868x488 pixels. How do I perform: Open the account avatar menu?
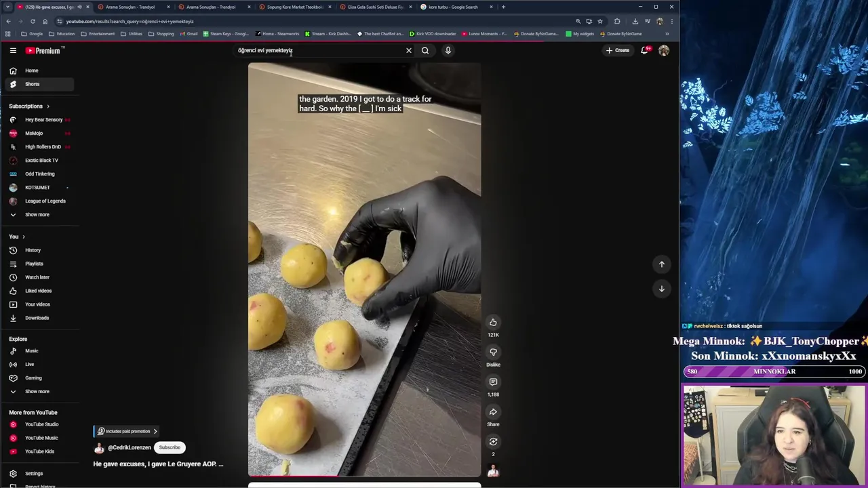(664, 50)
